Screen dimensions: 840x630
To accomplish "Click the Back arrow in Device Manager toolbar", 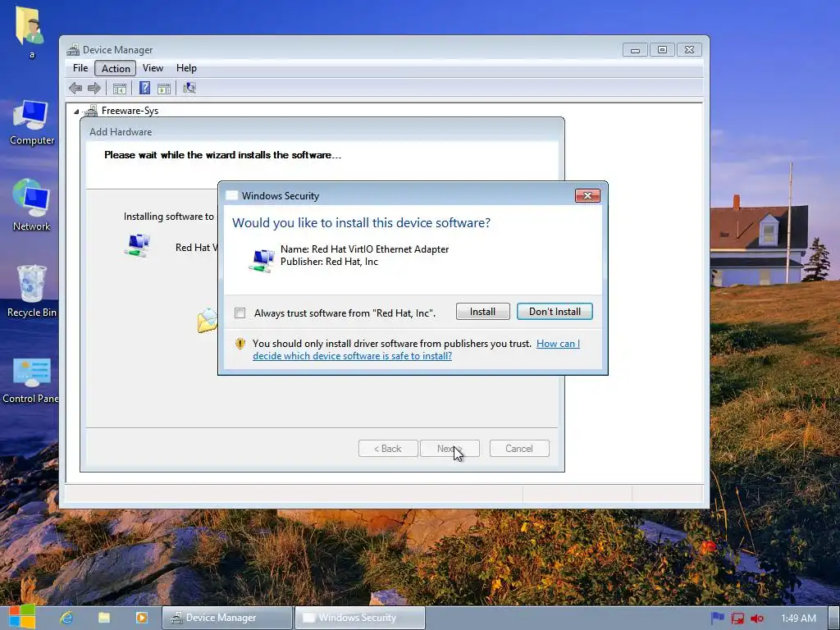I will pyautogui.click(x=75, y=89).
